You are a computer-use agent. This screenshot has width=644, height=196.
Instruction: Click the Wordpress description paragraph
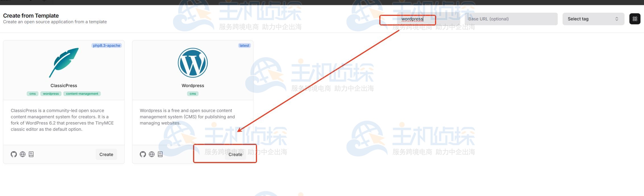(187, 117)
